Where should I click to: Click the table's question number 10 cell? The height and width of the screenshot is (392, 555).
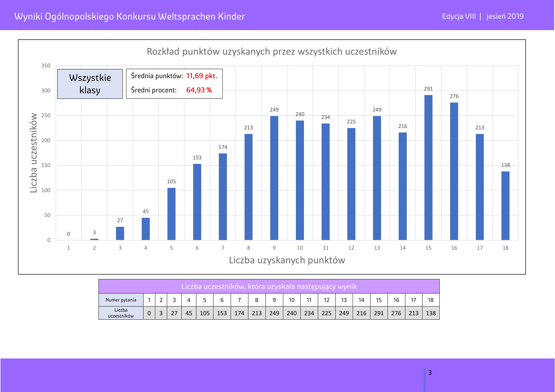[292, 300]
